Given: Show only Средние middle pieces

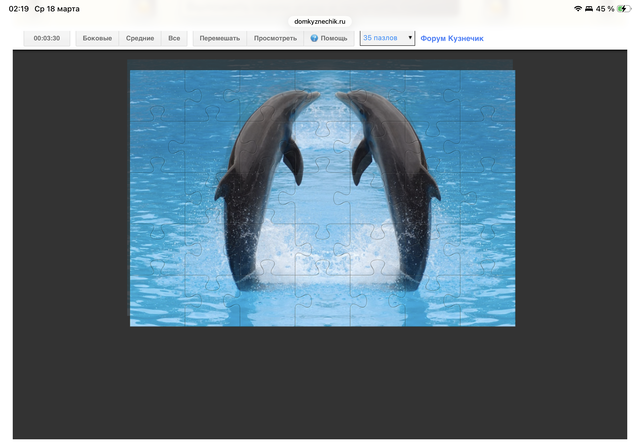Looking at the screenshot, I should tap(140, 38).
